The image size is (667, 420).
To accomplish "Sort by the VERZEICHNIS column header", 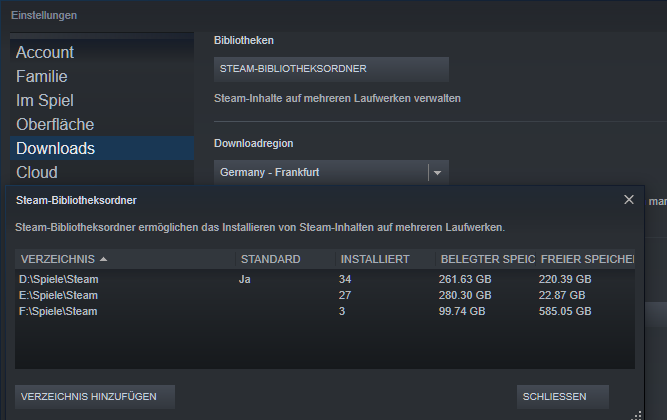I will [125, 259].
